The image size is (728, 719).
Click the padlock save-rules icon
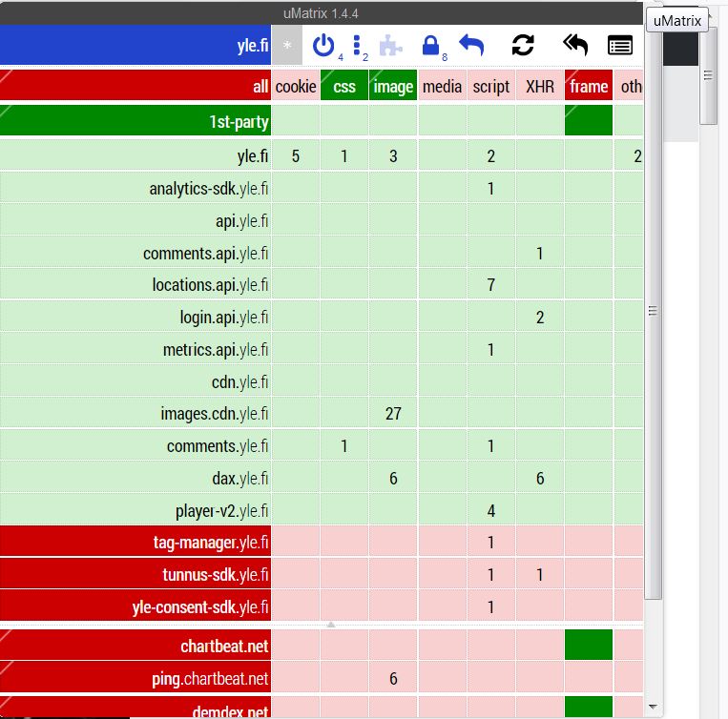[x=431, y=46]
